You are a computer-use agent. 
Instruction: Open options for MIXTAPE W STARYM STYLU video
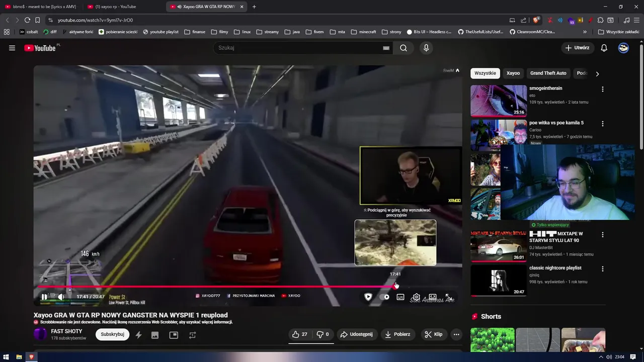click(x=602, y=235)
